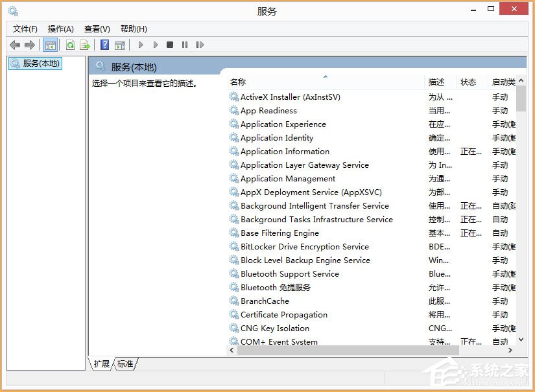The width and height of the screenshot is (535, 392).
Task: Start the selected service
Action: pyautogui.click(x=141, y=44)
